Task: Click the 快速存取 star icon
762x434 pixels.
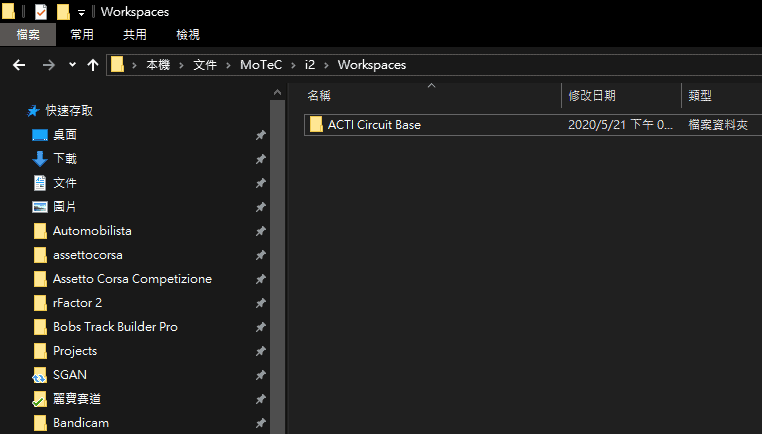Action: coord(33,111)
